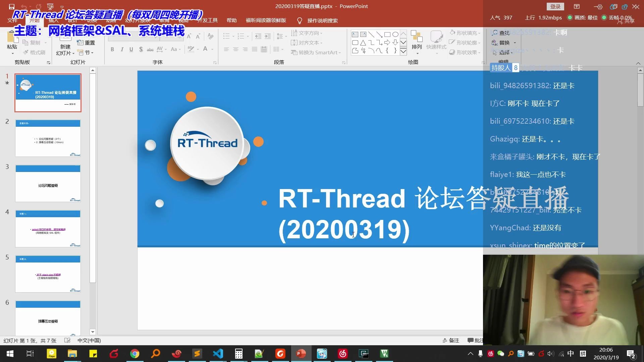Open the 开发工具 Developer ribbon tab

pos(207,20)
